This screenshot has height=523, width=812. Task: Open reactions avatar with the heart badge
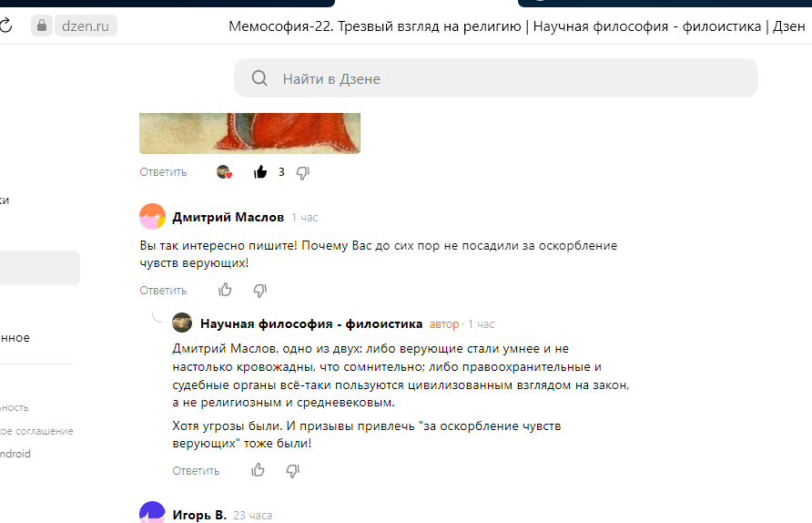tap(224, 172)
